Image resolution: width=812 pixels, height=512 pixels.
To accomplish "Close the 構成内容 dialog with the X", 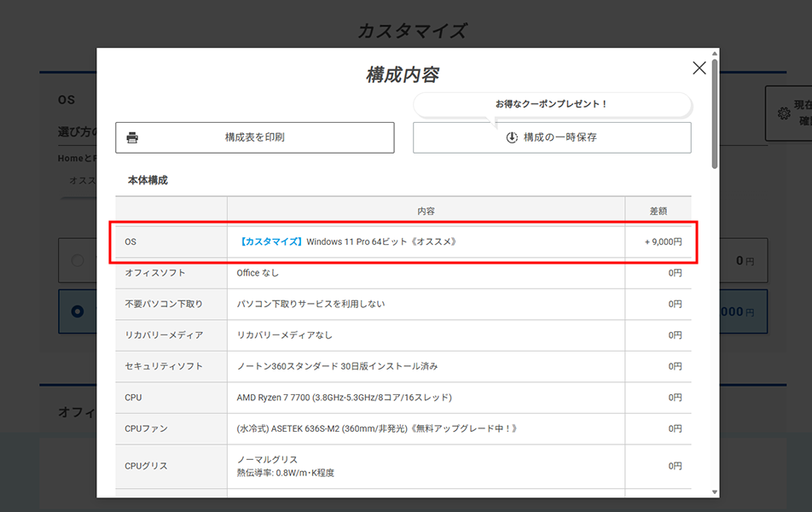I will pos(699,68).
